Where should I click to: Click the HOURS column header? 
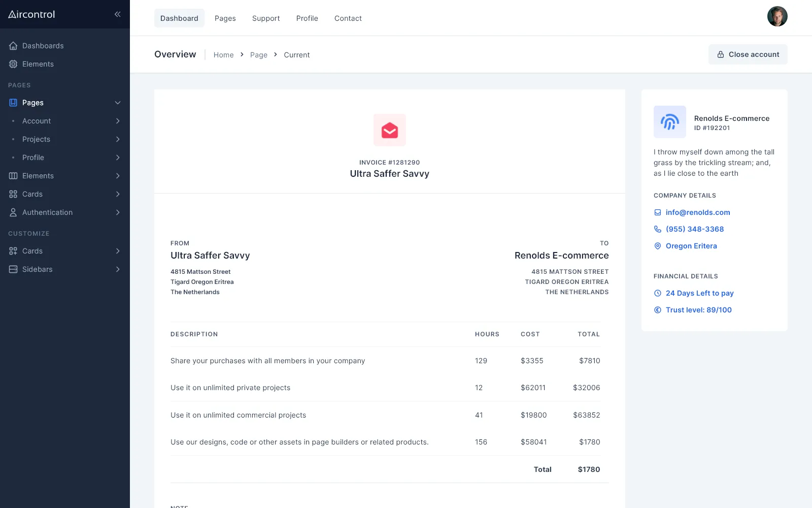pos(487,334)
